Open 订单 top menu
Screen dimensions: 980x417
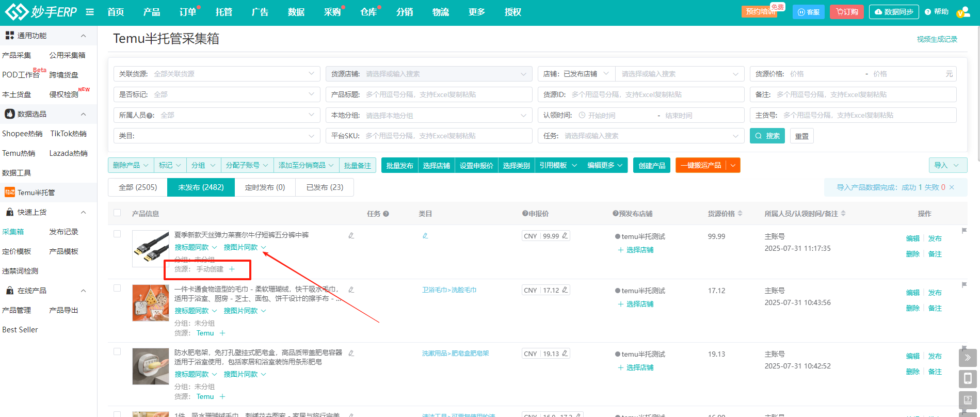coord(188,12)
